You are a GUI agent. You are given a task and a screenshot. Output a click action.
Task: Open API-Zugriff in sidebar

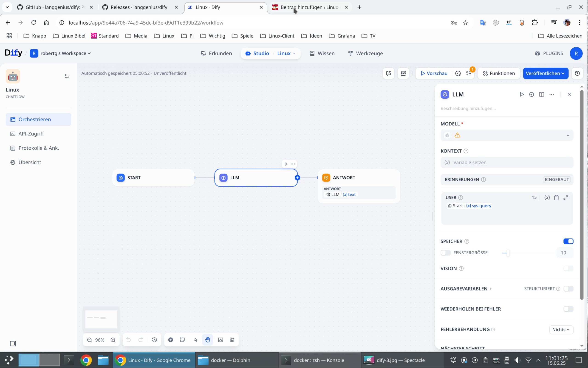(x=38, y=134)
